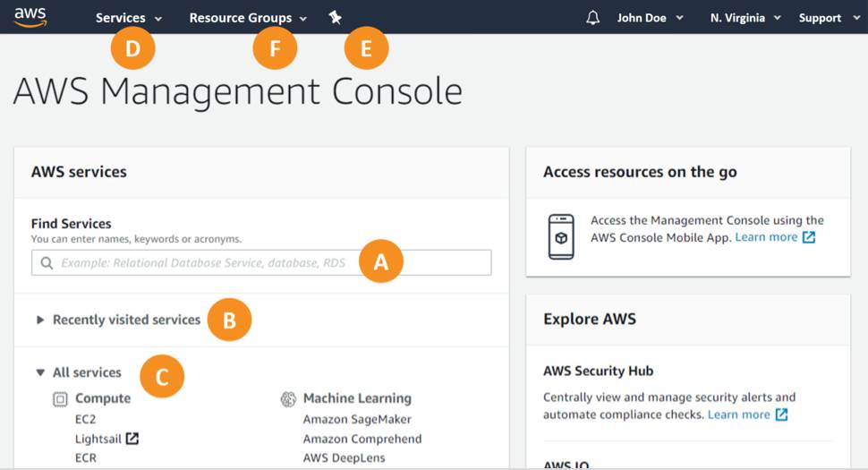The width and height of the screenshot is (868, 470).
Task: Click the Compute category heading
Action: coord(103,398)
